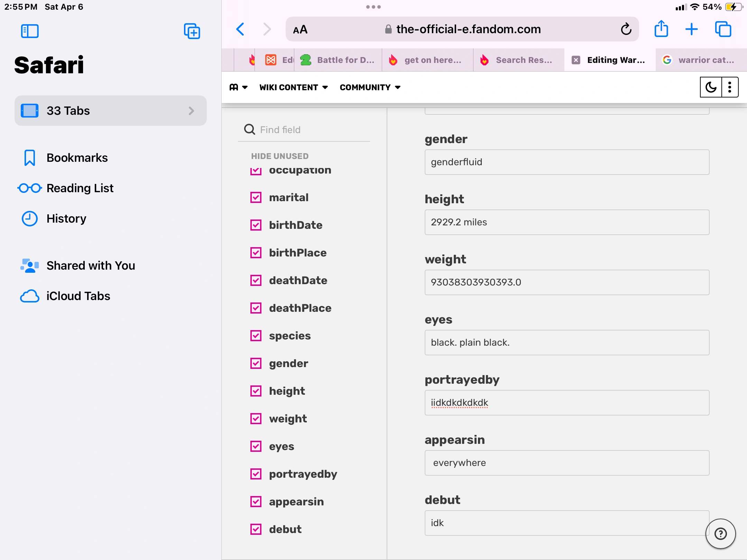This screenshot has height=560, width=747.
Task: Click the HIDE UNUSED link
Action: click(280, 156)
